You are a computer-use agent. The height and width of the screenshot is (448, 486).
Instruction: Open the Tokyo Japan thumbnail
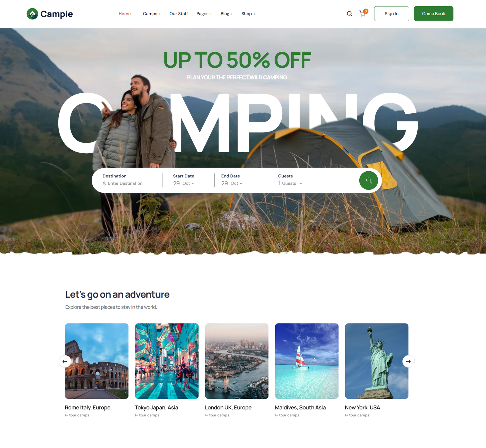tap(167, 361)
